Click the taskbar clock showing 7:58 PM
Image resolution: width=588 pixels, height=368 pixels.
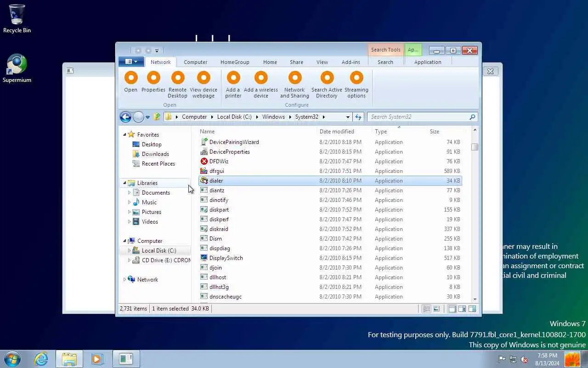pyautogui.click(x=547, y=359)
